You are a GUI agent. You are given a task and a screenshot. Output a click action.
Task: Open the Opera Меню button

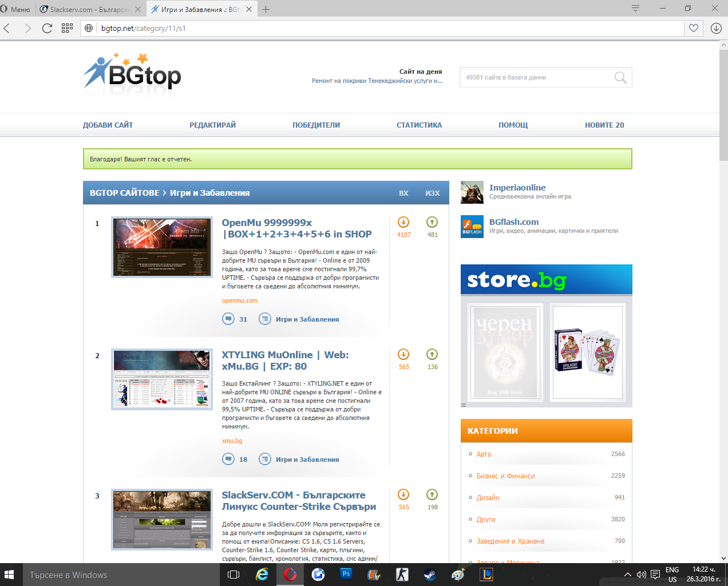(x=15, y=9)
